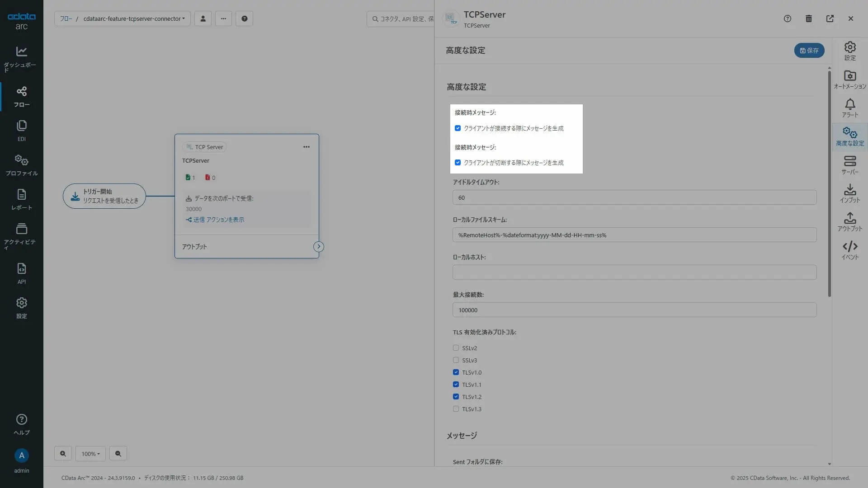The width and height of the screenshot is (868, 488).
Task: Click the Save button
Action: point(809,51)
